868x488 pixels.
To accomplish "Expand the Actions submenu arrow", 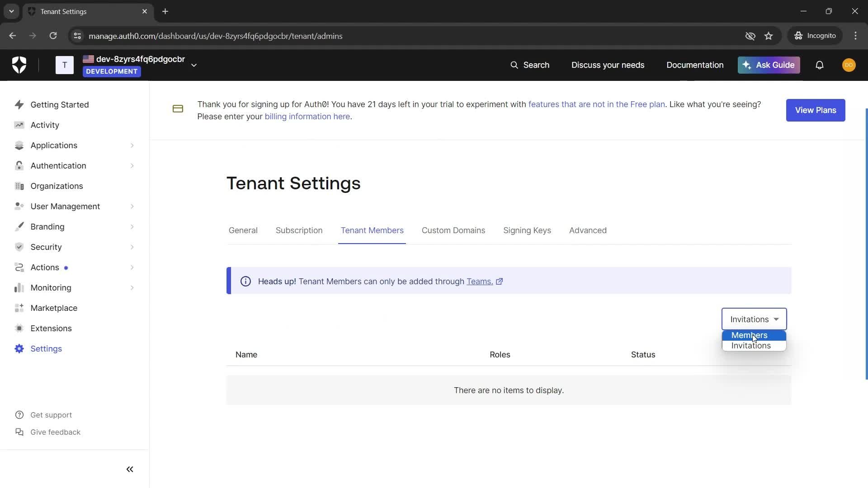I will [x=132, y=267].
